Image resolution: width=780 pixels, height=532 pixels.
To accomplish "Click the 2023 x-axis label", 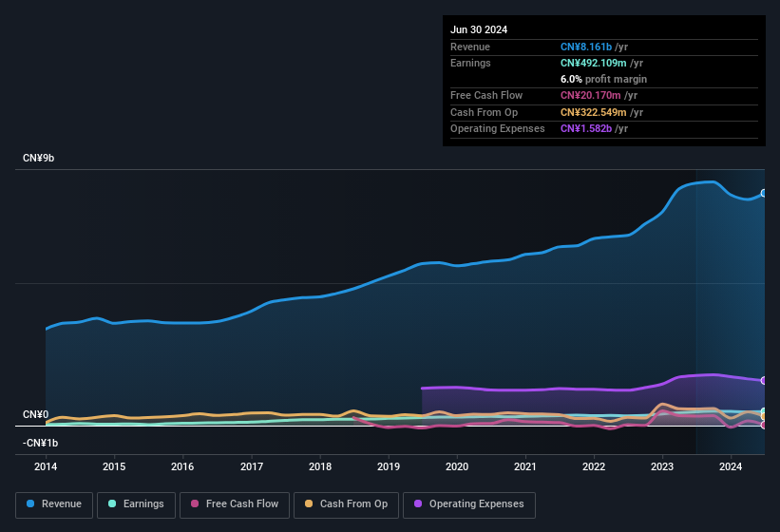I will [662, 466].
